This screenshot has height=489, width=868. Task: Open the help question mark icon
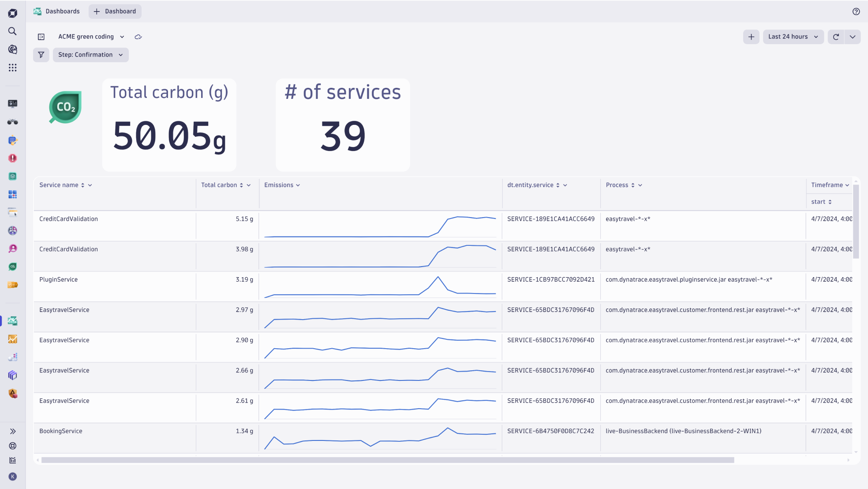point(856,11)
